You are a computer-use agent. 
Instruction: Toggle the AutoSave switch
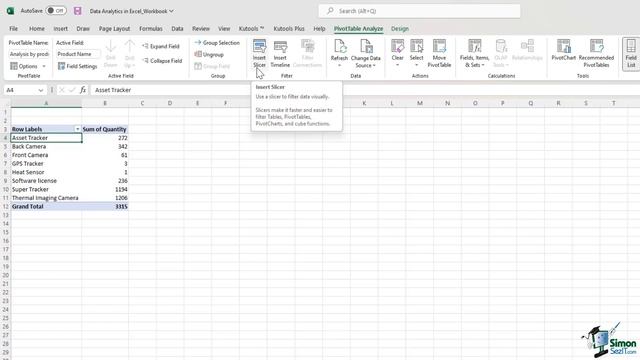(x=56, y=11)
